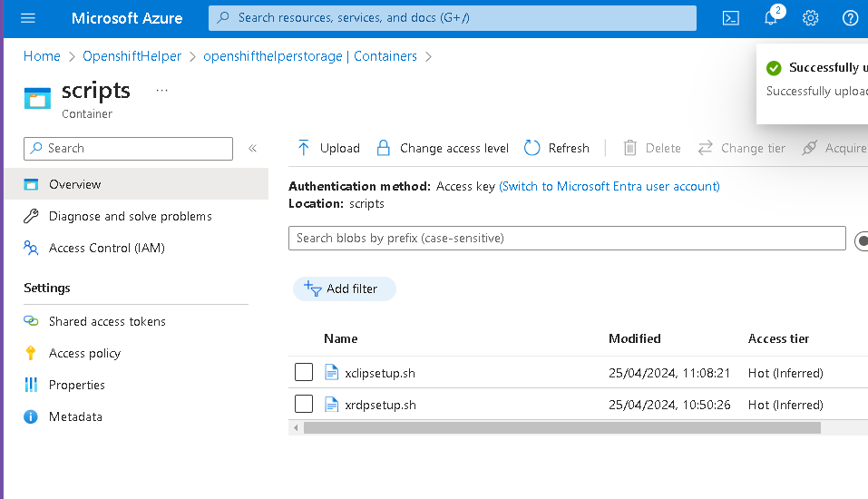This screenshot has height=499, width=868.
Task: Click the Delete trash can icon
Action: pyautogui.click(x=630, y=148)
